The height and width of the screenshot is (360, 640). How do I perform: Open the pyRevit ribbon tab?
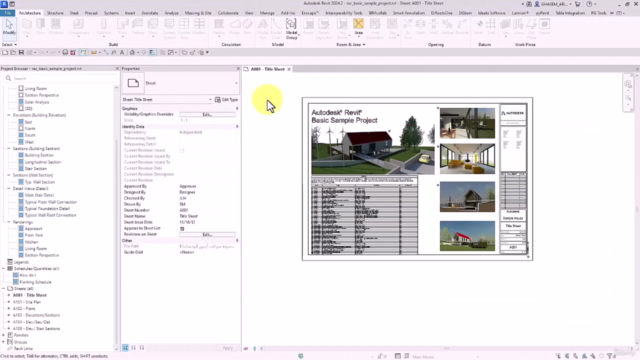point(542,13)
